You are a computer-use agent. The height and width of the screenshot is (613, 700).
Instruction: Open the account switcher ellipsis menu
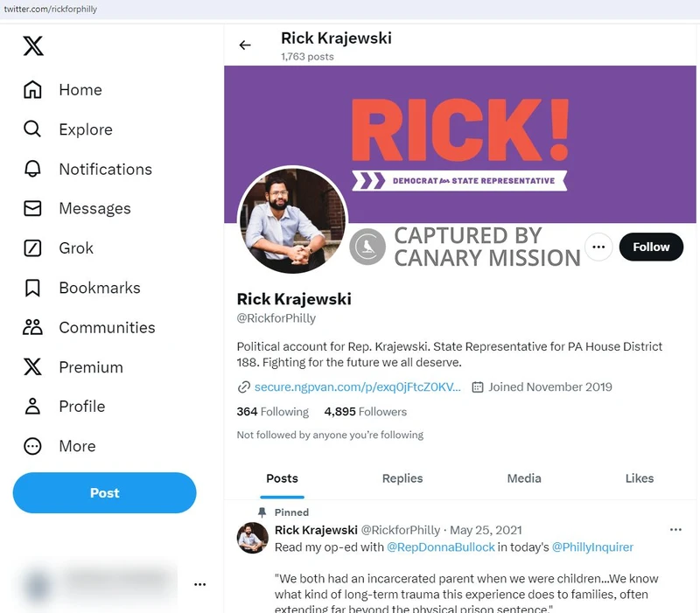199,584
